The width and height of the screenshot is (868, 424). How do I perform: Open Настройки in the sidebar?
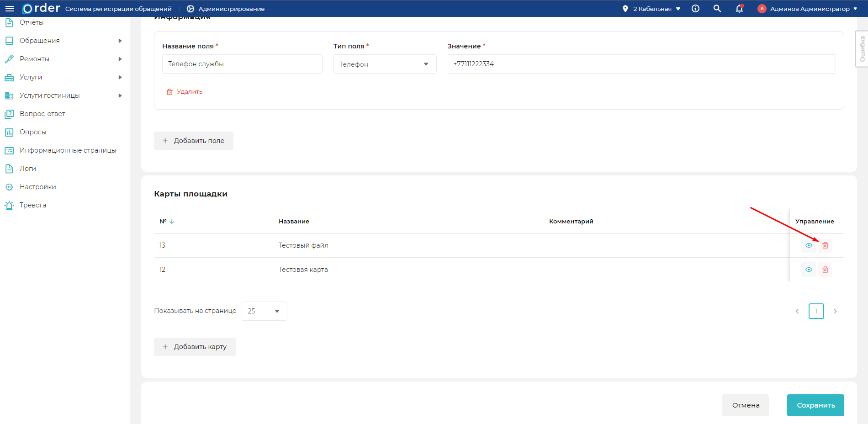[37, 187]
